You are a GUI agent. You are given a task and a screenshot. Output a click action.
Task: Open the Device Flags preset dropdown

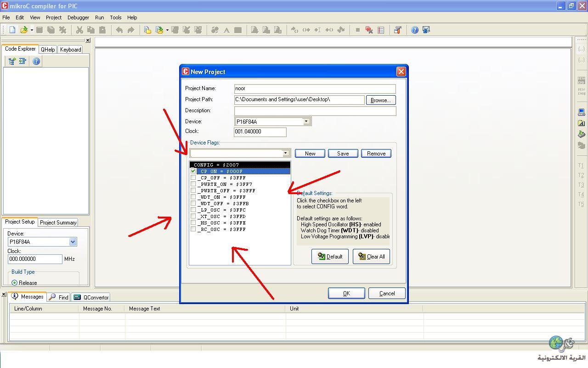tap(285, 153)
